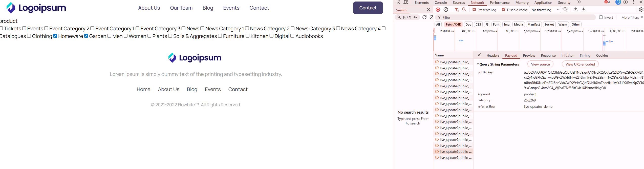Stop recording network log
This screenshot has width=644, height=169.
(438, 10)
